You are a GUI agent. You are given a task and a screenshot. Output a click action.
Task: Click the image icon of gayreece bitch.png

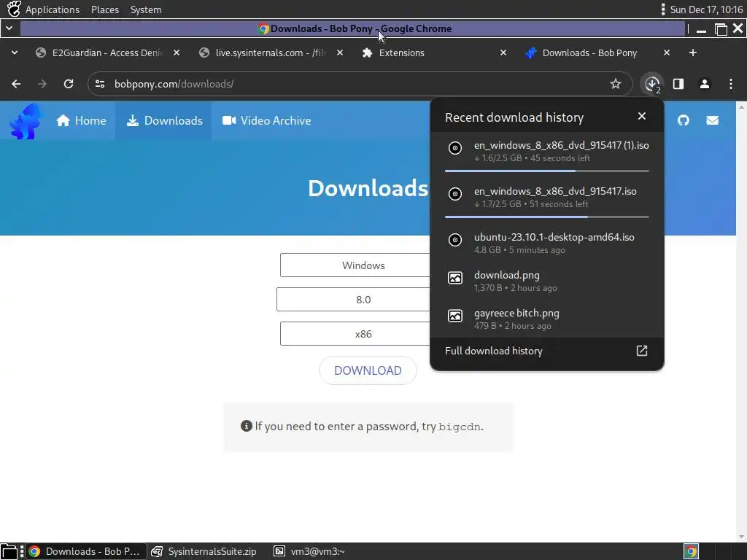click(455, 316)
